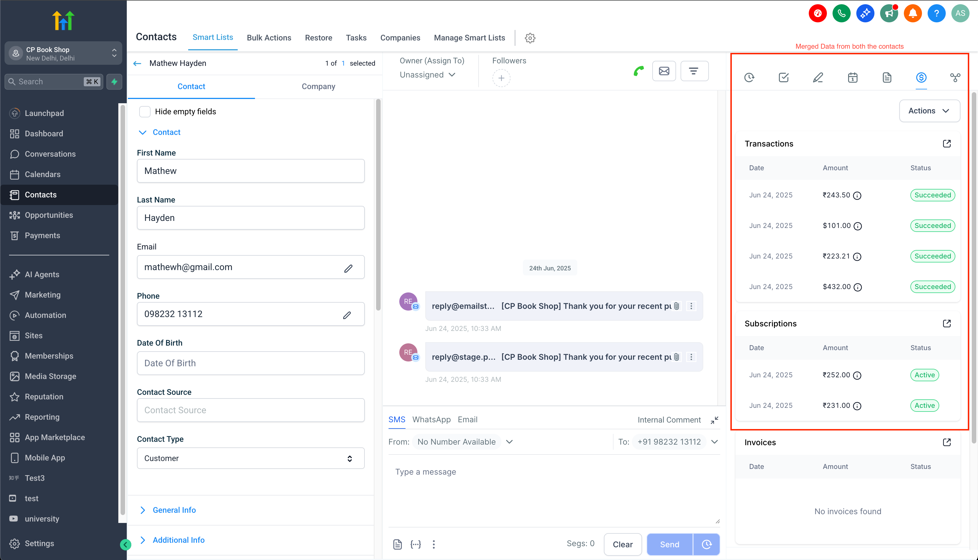The height and width of the screenshot is (560, 978).
Task: Enable the Hide empty fields checkbox
Action: 145,111
